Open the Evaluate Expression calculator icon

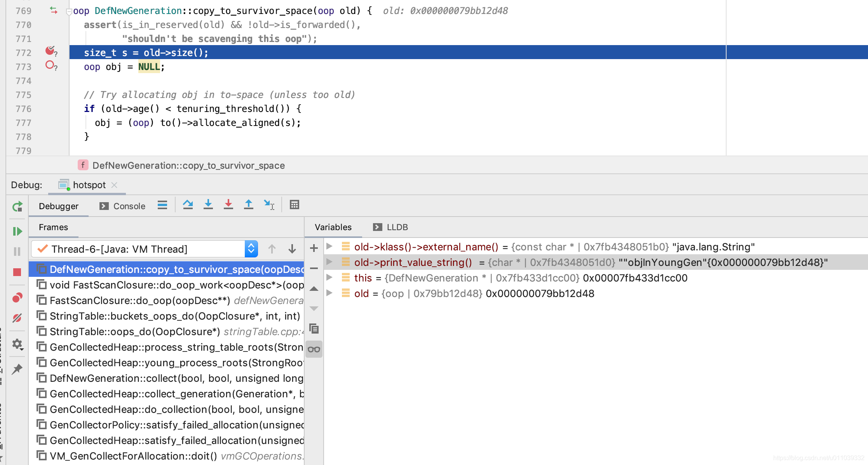pyautogui.click(x=295, y=205)
